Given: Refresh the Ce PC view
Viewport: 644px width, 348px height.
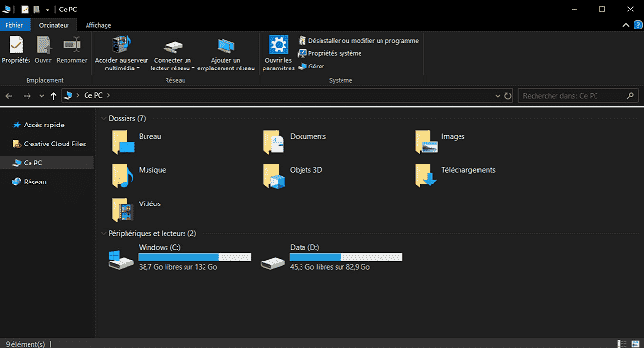Looking at the screenshot, I should 508,96.
